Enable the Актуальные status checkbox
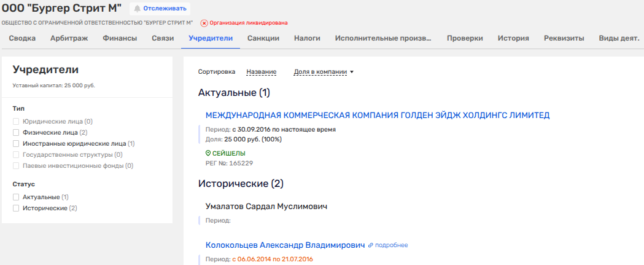This screenshot has width=644, height=265. pyautogui.click(x=16, y=197)
